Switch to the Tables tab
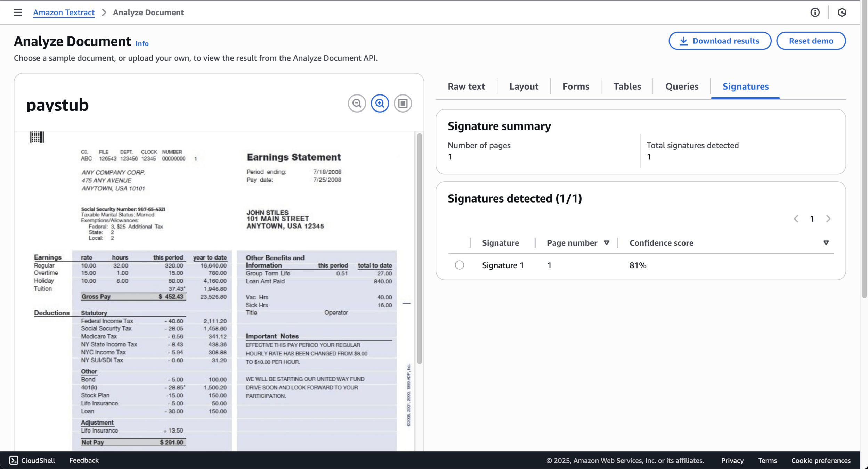 [x=627, y=86]
